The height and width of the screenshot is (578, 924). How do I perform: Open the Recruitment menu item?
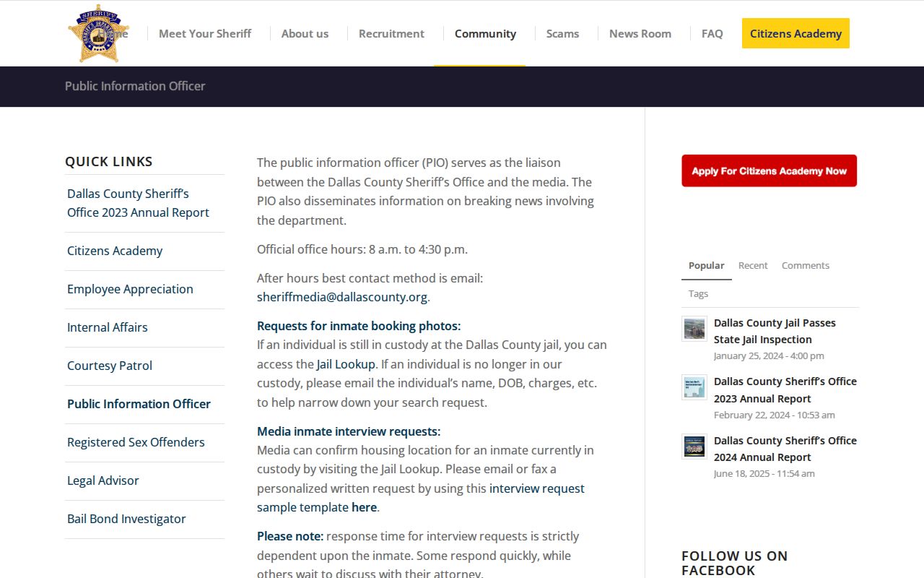coord(391,33)
